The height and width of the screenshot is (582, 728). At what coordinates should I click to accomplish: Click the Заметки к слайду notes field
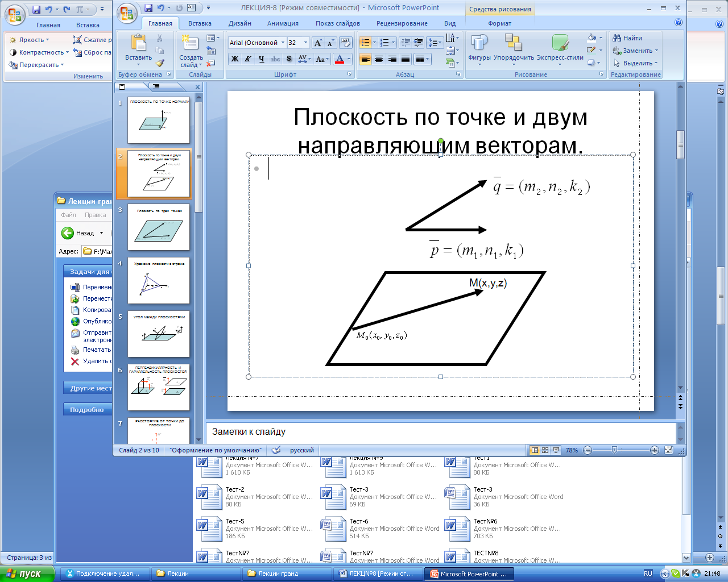pyautogui.click(x=441, y=432)
